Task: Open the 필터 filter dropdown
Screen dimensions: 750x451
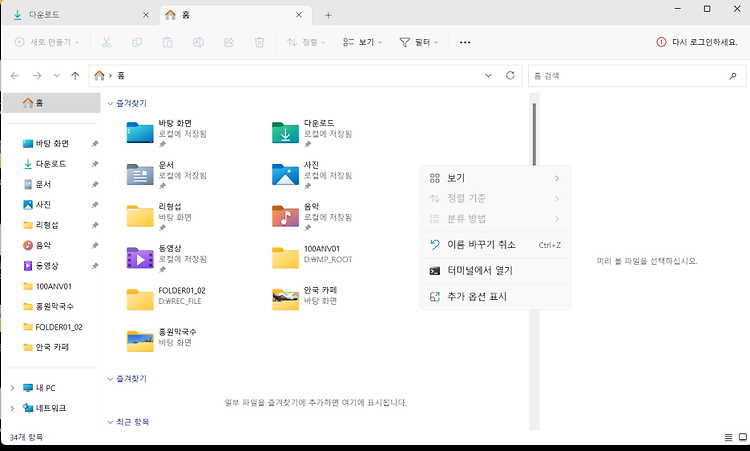Action: (419, 42)
